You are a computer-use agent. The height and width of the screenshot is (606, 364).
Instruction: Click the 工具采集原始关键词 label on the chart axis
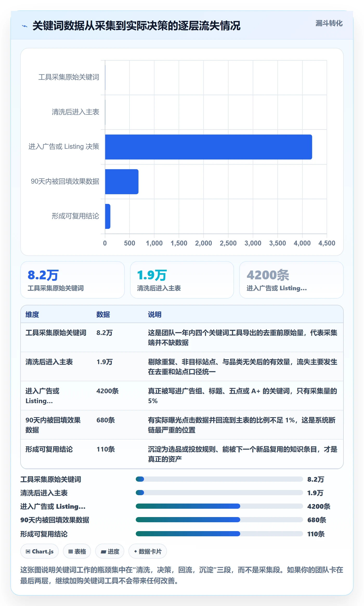coord(69,77)
